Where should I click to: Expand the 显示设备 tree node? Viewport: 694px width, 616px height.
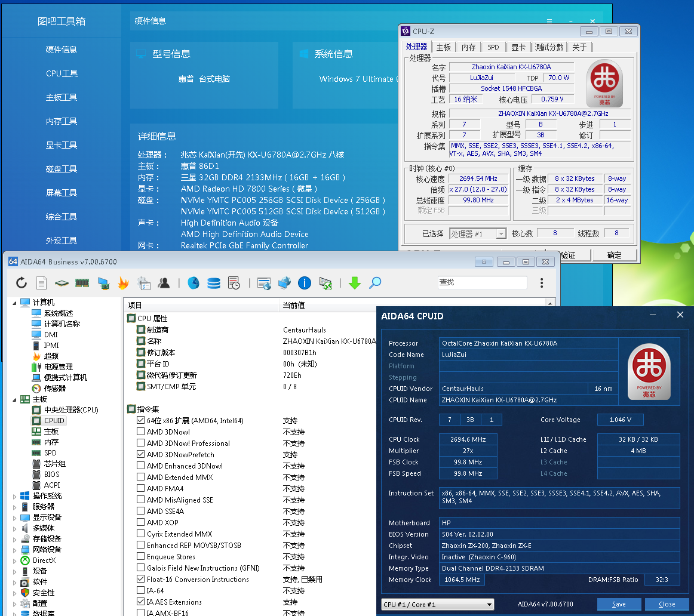[14, 518]
